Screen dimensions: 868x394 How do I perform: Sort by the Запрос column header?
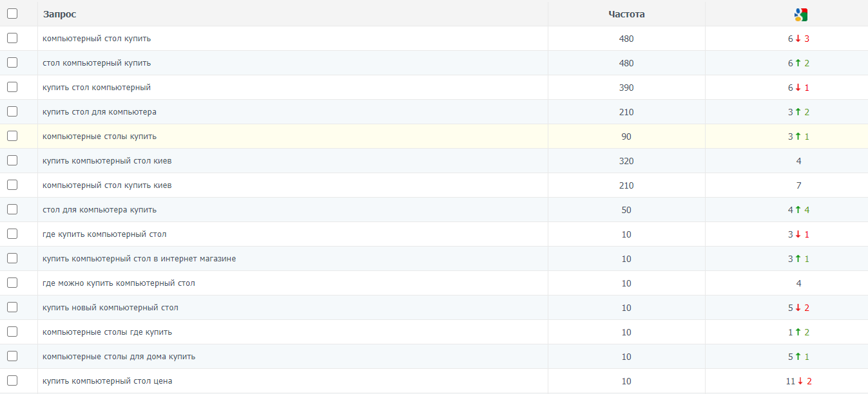(x=59, y=14)
